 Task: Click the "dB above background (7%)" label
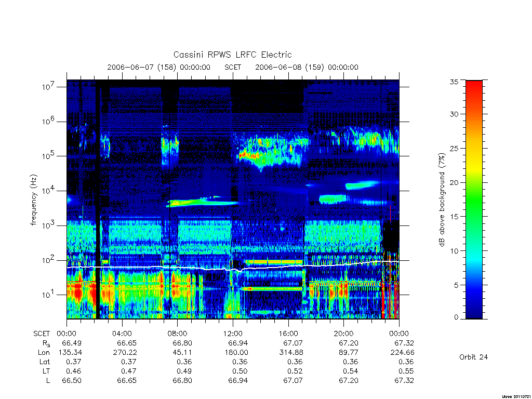click(x=442, y=200)
